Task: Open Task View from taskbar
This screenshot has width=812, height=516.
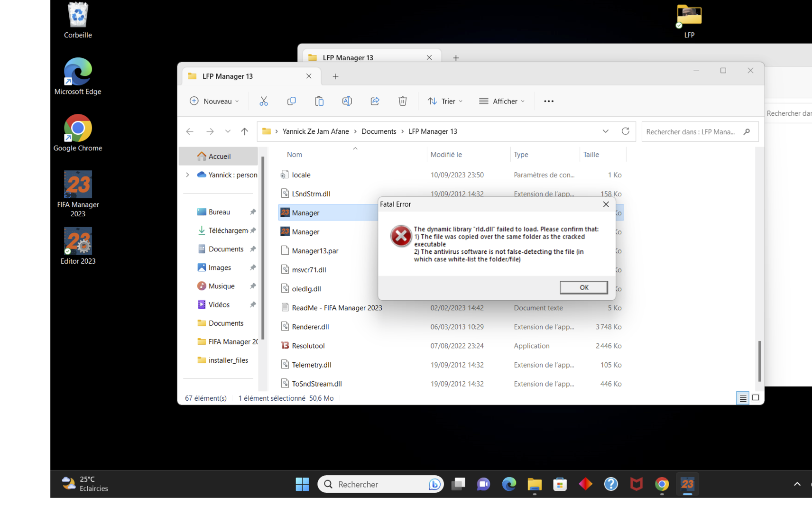Action: 458,484
